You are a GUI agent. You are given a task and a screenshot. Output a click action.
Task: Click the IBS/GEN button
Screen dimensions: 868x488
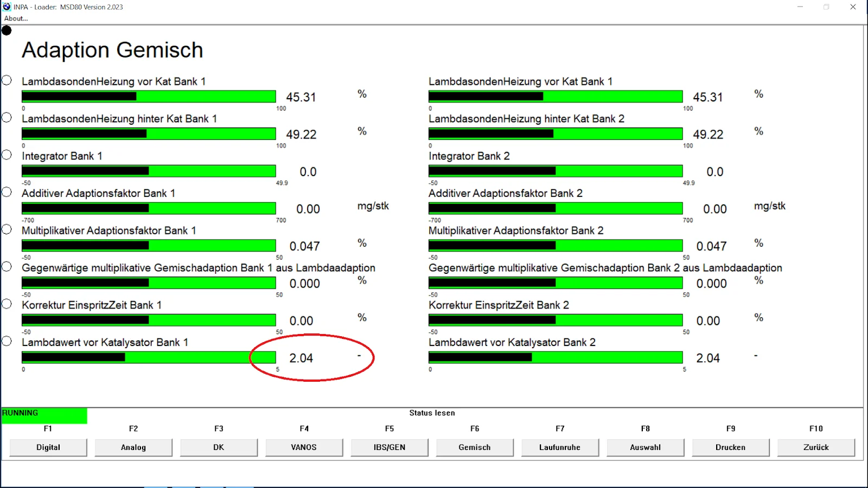(x=390, y=447)
